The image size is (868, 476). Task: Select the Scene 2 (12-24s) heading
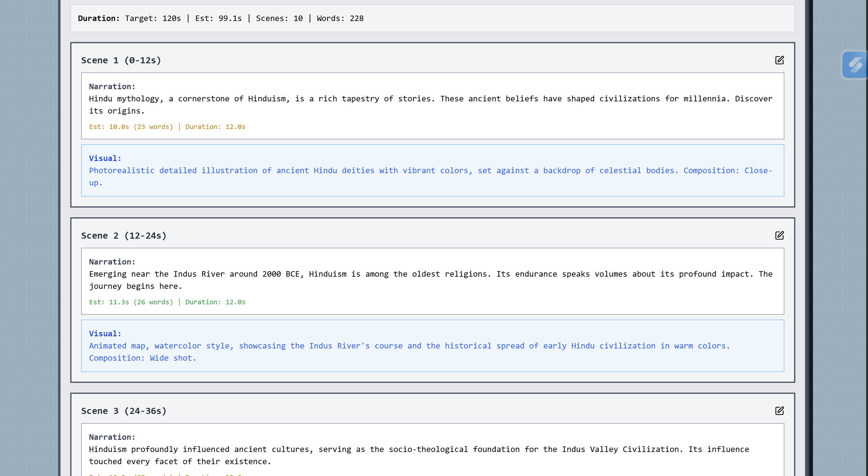pos(124,236)
